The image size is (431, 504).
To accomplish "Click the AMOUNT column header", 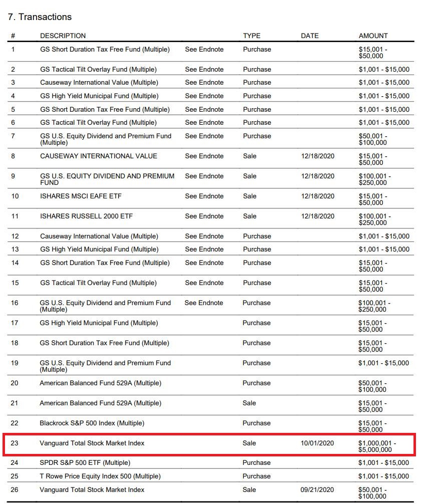I will [373, 36].
